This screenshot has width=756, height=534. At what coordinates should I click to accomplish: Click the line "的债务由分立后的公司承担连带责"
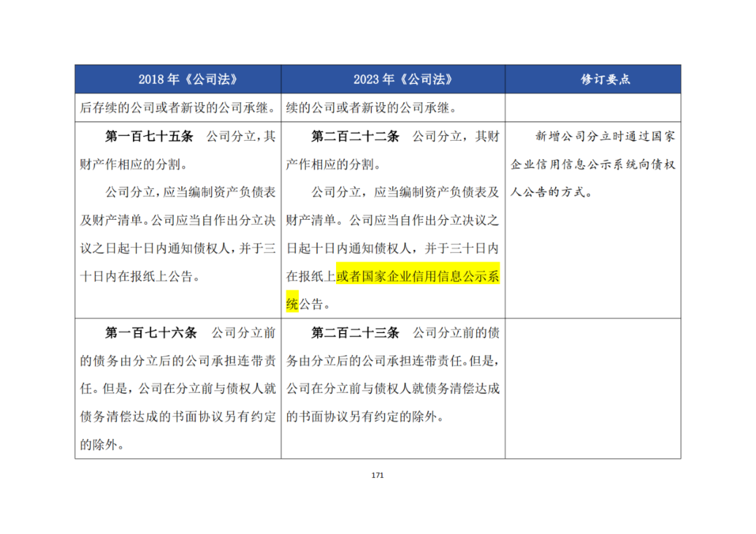[178, 360]
